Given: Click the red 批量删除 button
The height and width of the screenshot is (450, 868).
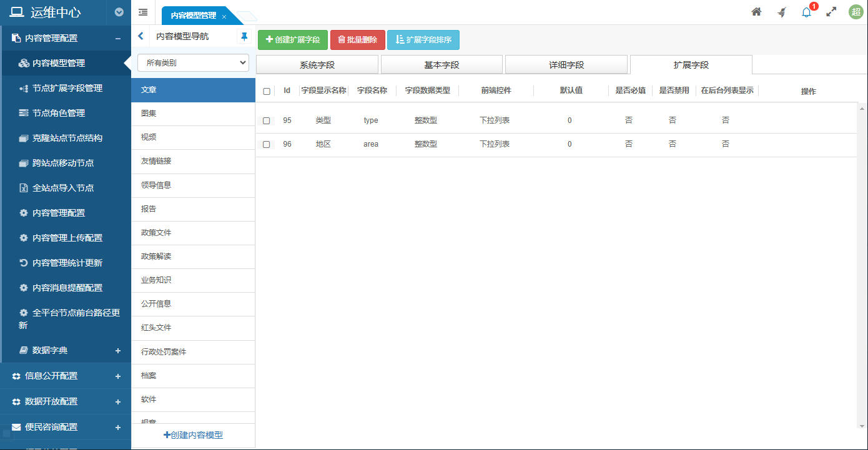Looking at the screenshot, I should point(357,40).
